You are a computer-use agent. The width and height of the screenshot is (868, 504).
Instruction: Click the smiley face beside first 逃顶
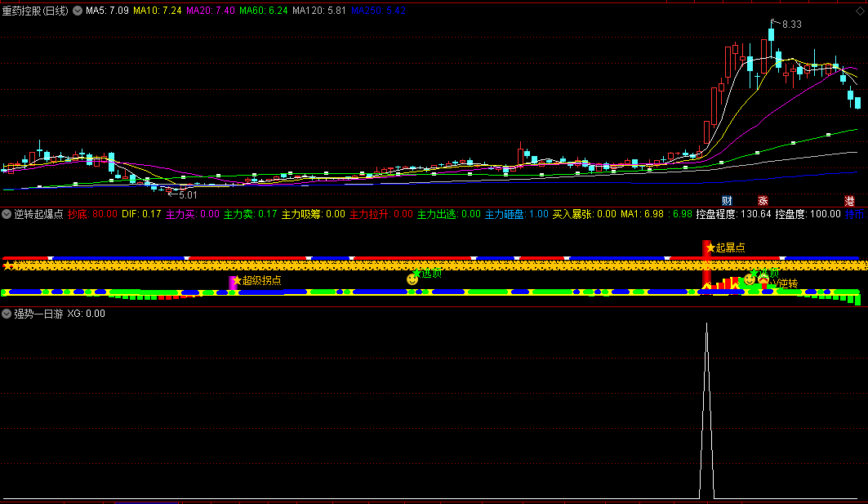(x=412, y=279)
